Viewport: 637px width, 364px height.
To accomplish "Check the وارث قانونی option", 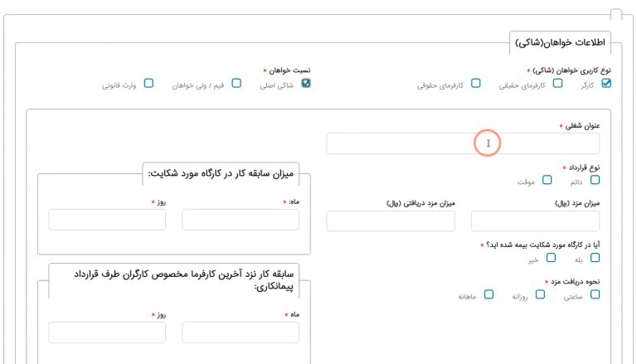I will tap(148, 83).
